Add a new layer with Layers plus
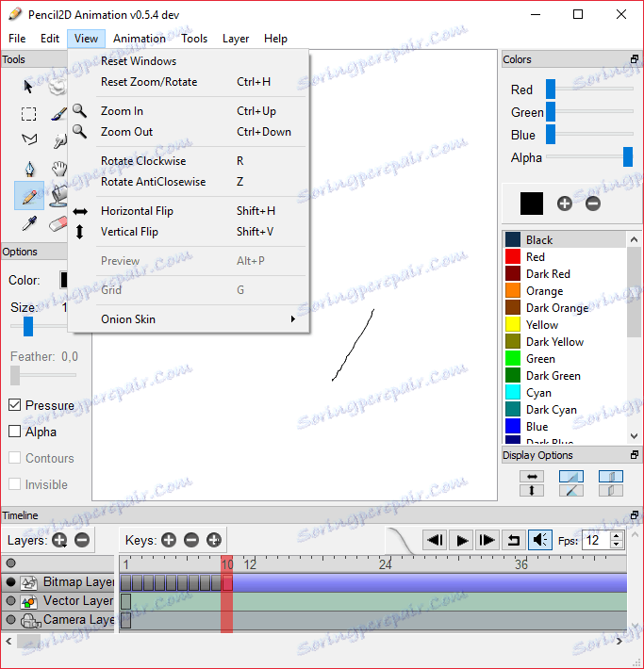 point(59,540)
